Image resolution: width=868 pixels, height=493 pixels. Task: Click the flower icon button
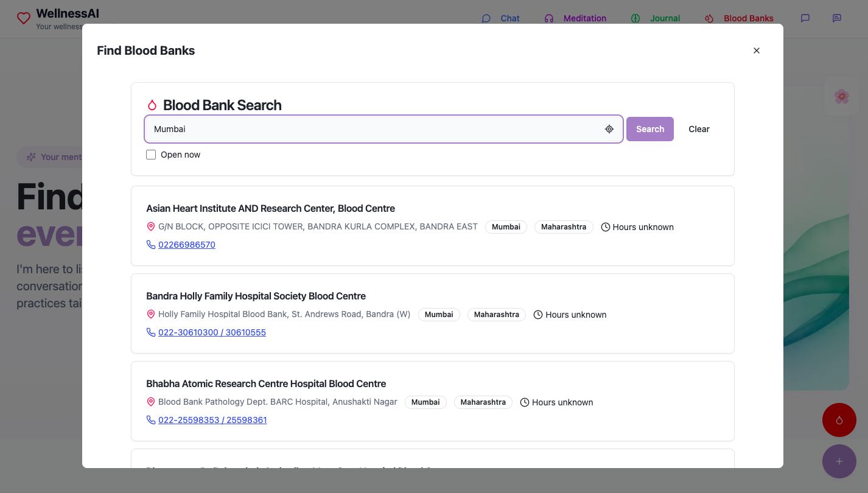[841, 96]
